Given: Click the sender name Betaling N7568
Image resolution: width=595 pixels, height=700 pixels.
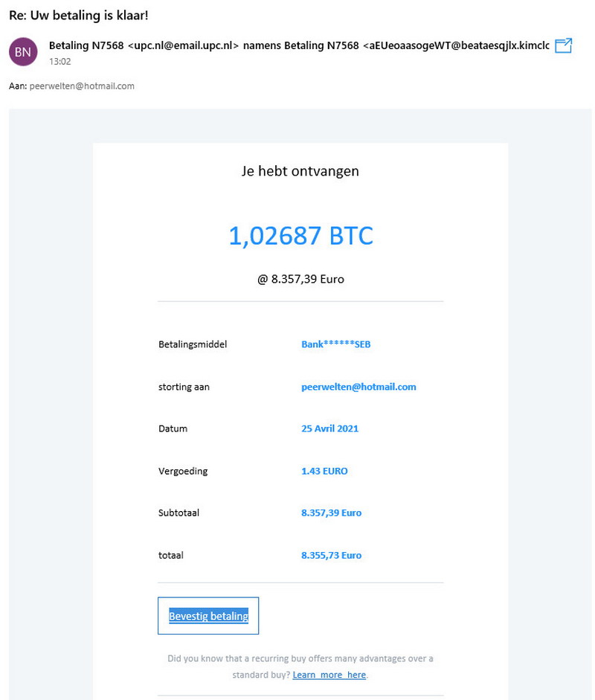Looking at the screenshot, I should [86, 45].
